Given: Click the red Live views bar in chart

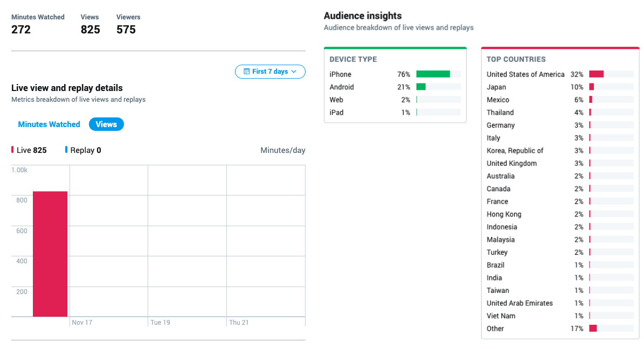Looking at the screenshot, I should [50, 254].
